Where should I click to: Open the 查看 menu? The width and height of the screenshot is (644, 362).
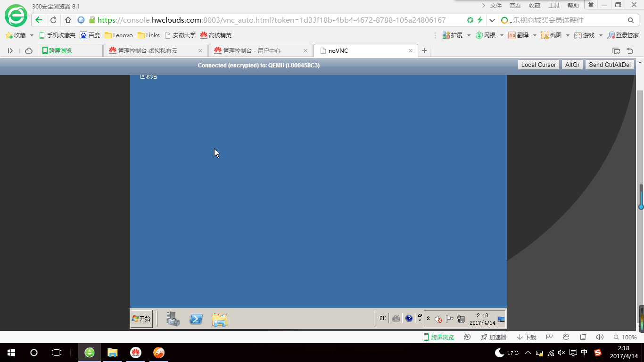(x=515, y=6)
